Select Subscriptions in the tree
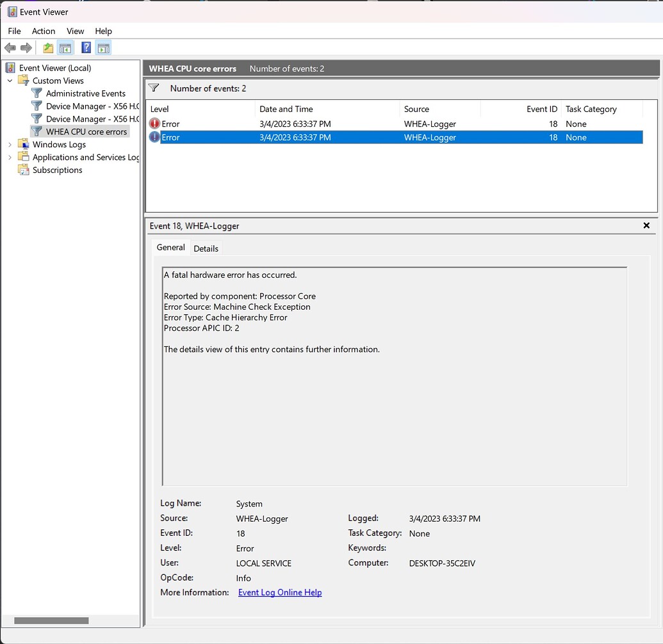This screenshot has height=644, width=663. [x=58, y=170]
